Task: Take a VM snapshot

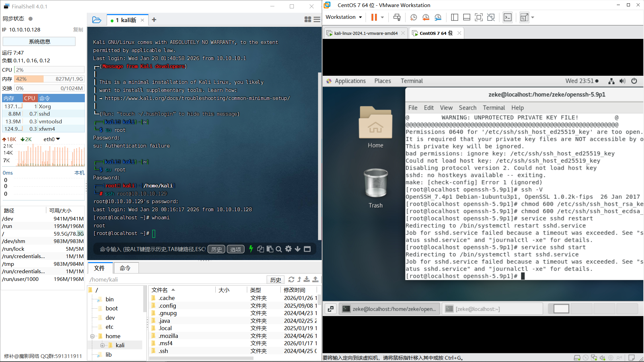Action: click(413, 17)
